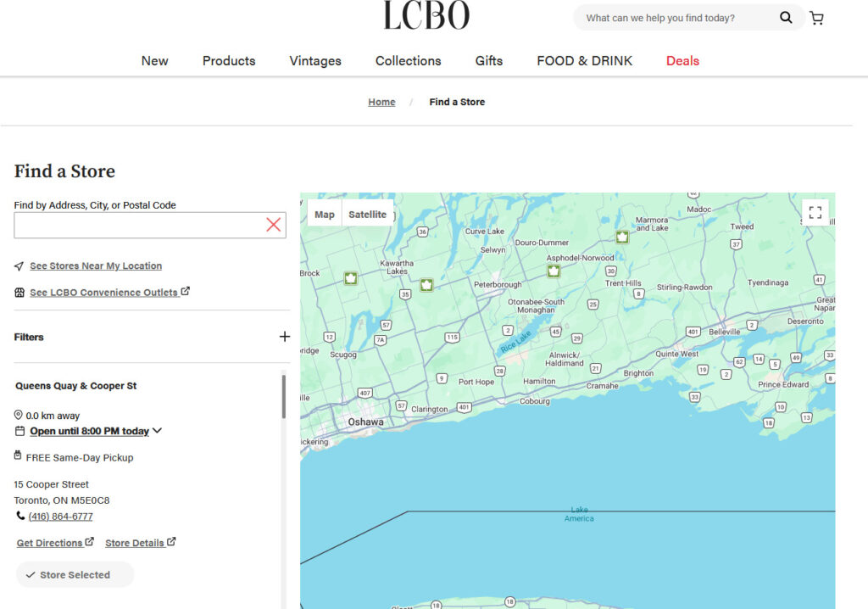868x609 pixels.
Task: Select the store marker near Marmora and Lake
Action: coord(622,237)
